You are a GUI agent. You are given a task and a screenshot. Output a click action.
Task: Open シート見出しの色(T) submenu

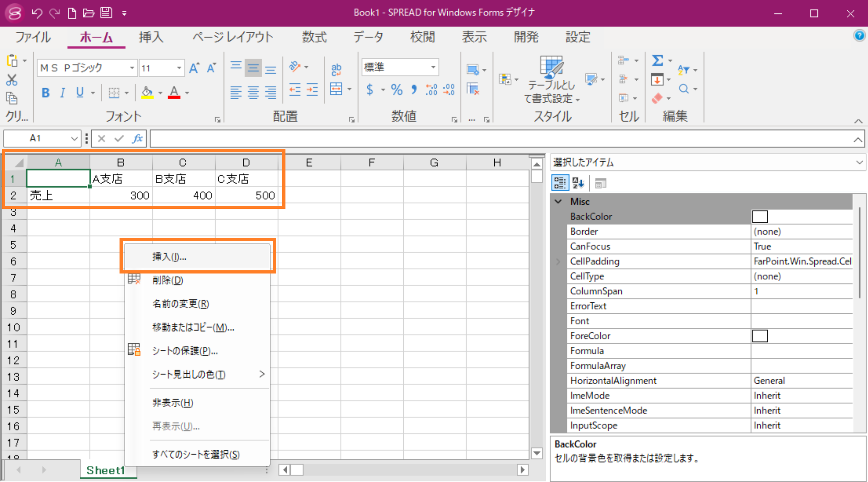point(197,374)
